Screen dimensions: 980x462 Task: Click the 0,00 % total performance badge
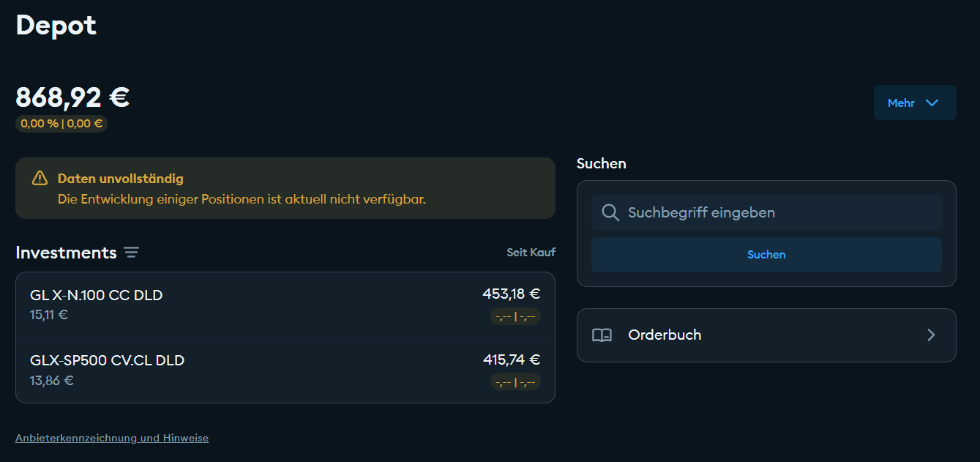tap(61, 124)
